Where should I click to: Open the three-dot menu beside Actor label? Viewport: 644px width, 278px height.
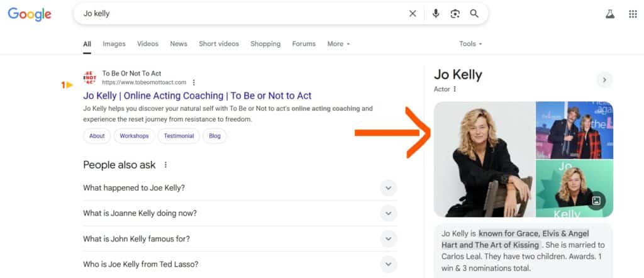tap(455, 89)
